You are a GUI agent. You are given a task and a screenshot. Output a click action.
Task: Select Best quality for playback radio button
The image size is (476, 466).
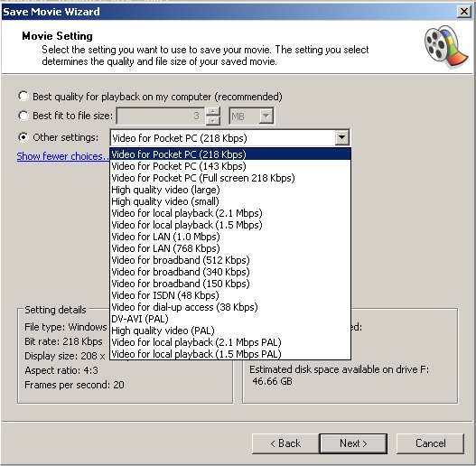click(x=23, y=97)
